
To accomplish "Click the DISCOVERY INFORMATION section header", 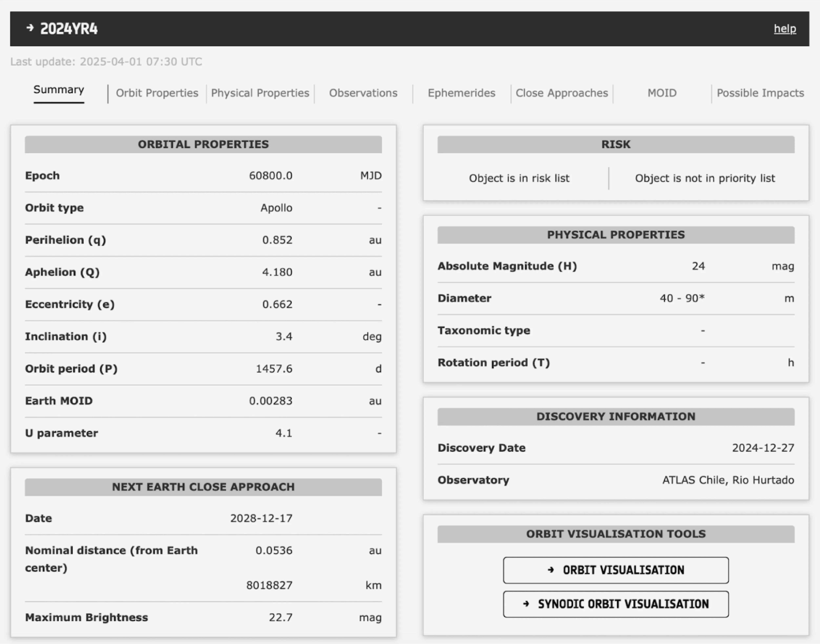I will tap(616, 417).
